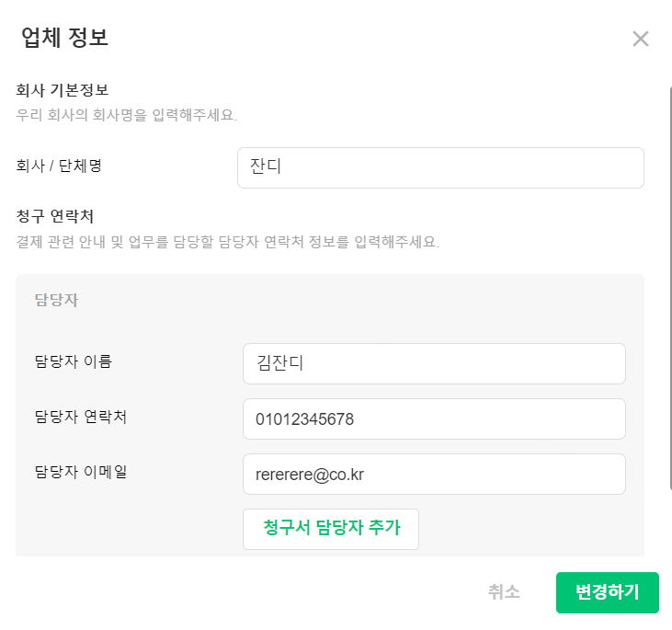Viewport: 672px width, 630px height.
Task: Click the 결제 관련 안내 description text
Action: click(x=228, y=243)
